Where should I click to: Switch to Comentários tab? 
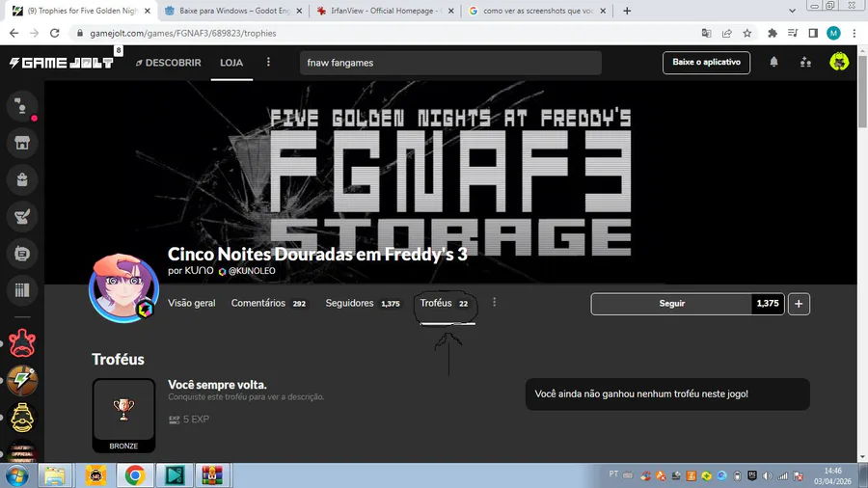(x=268, y=303)
